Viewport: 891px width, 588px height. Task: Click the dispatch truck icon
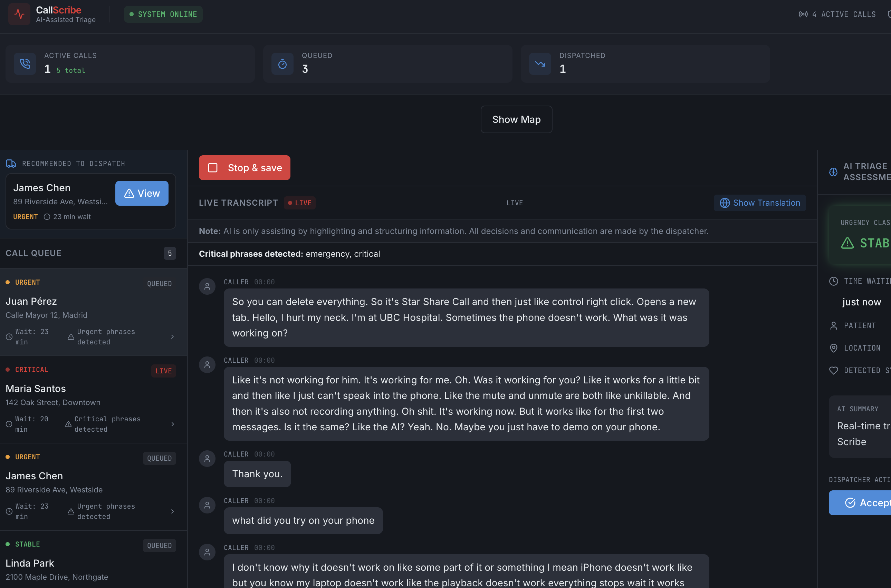coord(11,164)
